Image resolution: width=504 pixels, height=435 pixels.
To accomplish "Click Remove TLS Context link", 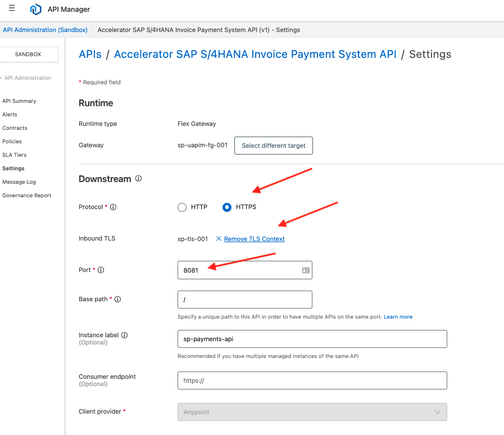I will [x=255, y=239].
